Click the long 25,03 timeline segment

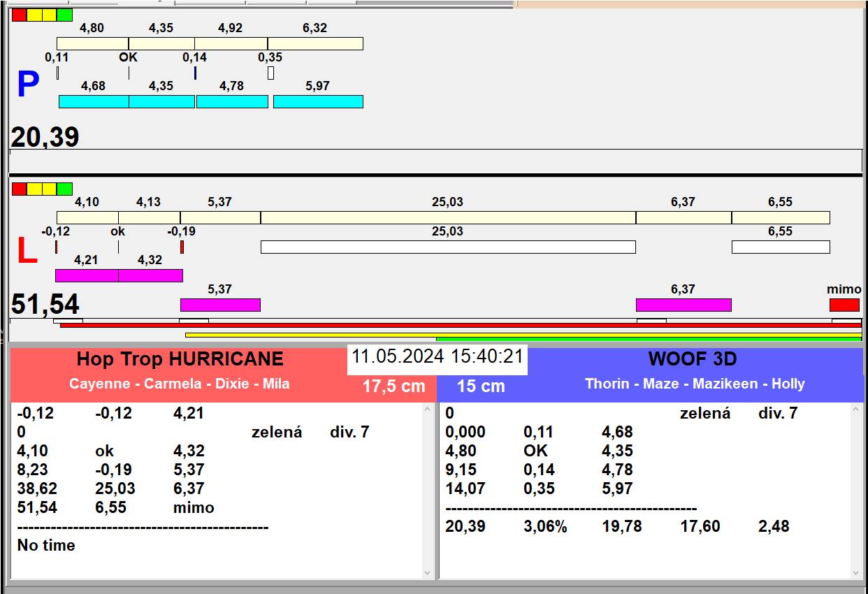click(x=447, y=217)
